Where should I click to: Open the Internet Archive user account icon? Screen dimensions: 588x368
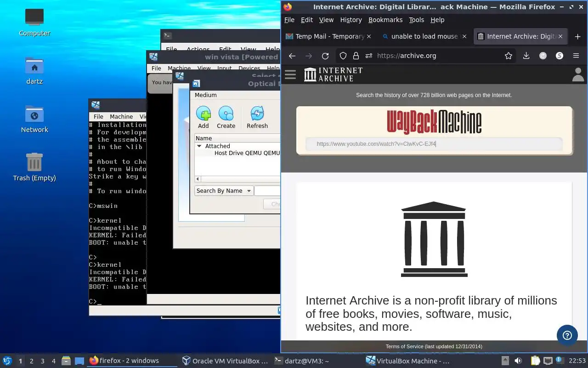[x=578, y=75]
